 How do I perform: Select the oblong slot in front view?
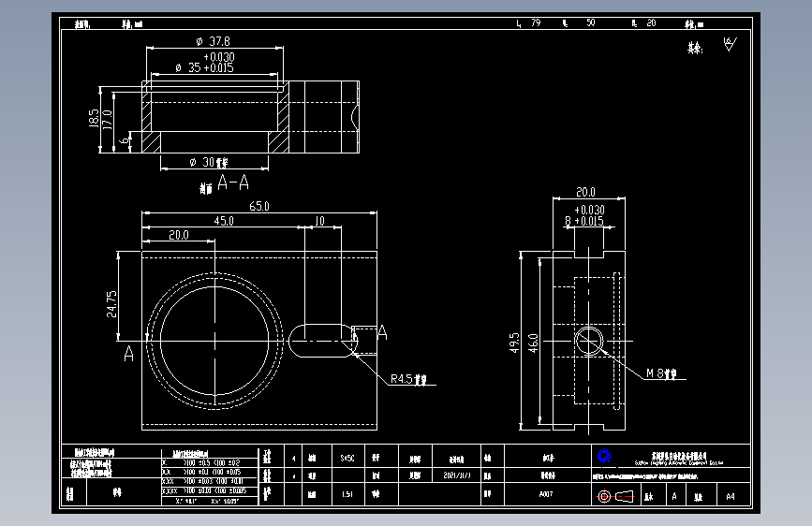[322, 341]
